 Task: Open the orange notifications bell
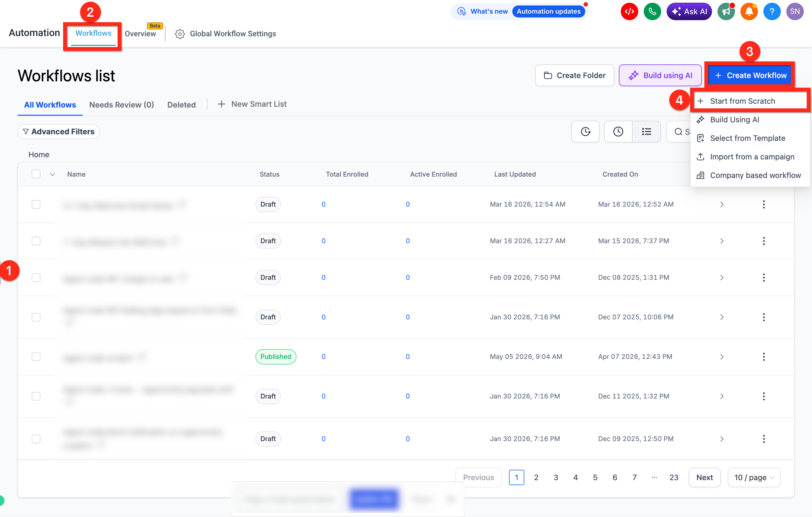point(749,11)
